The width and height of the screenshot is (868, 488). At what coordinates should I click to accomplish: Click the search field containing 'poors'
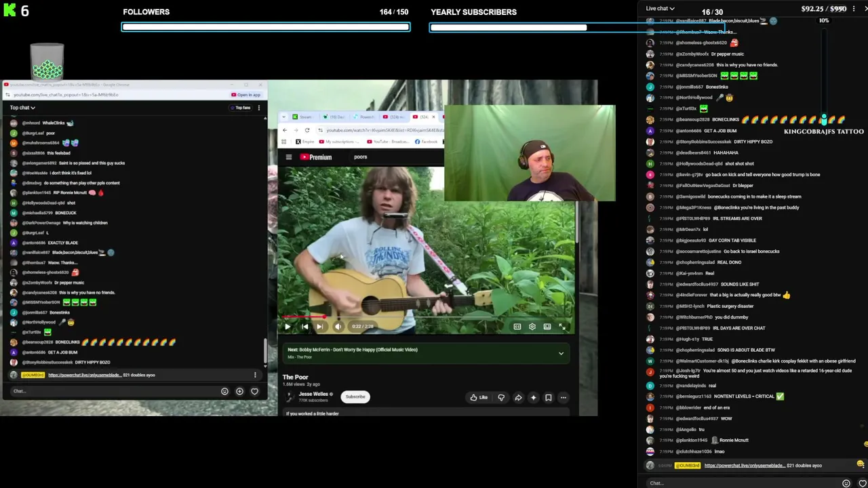pos(397,157)
